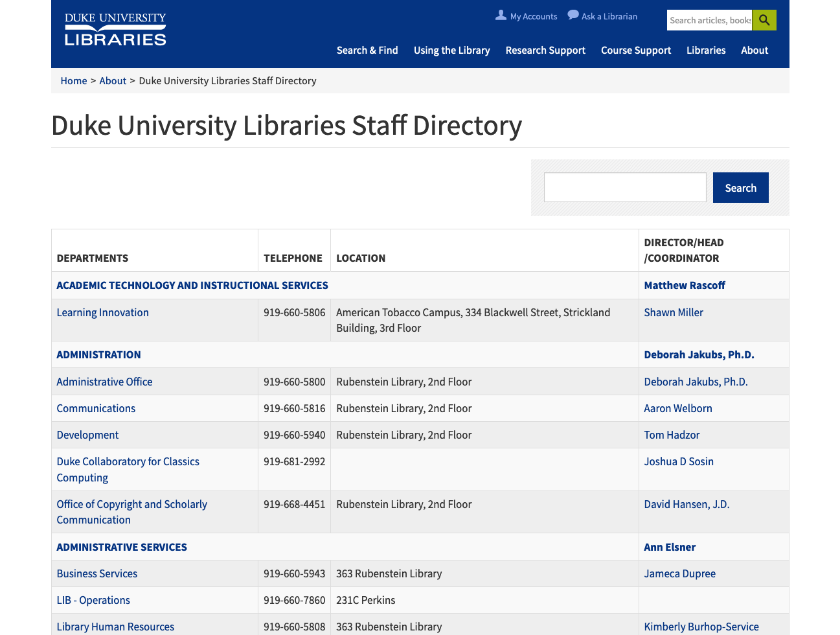This screenshot has height=635, width=840.
Task: Open Deborah Jakubs link in Administrative Office row
Action: [x=696, y=382]
